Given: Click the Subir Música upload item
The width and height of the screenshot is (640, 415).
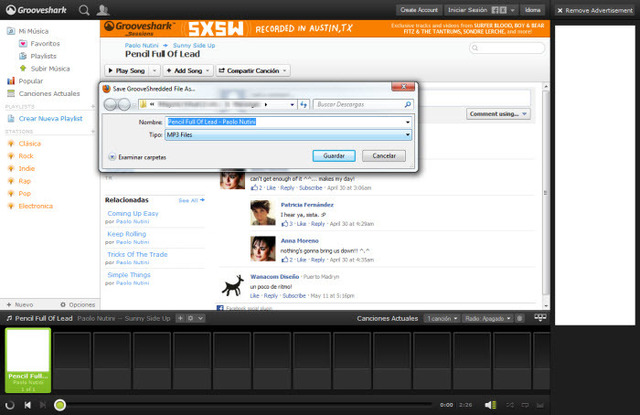Looking at the screenshot, I should [49, 68].
